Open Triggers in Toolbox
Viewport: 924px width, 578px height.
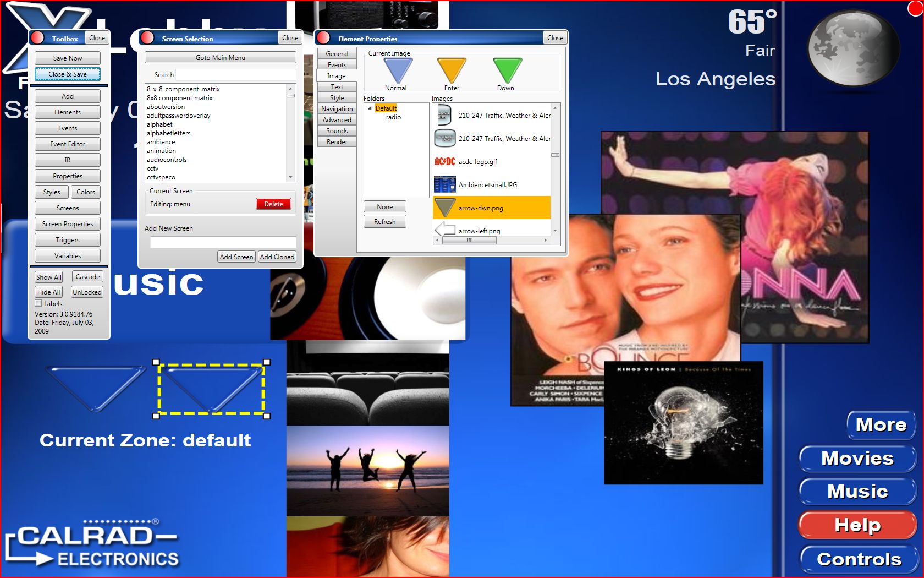coord(68,240)
